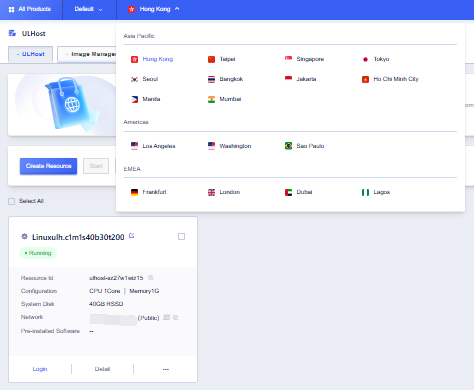The height and width of the screenshot is (390, 474).
Task: Click the Hong Kong flag in top bar
Action: coord(131,9)
